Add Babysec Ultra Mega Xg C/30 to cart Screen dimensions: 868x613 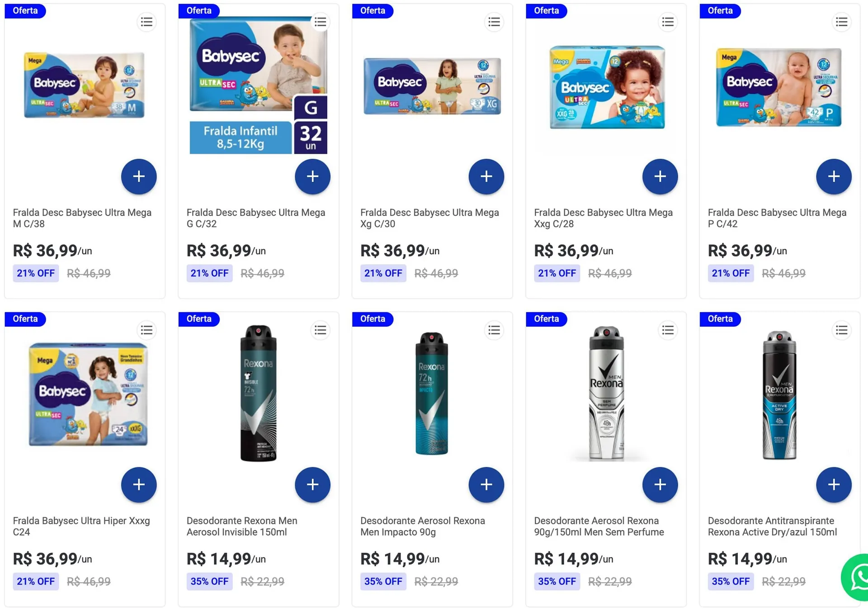[486, 176]
